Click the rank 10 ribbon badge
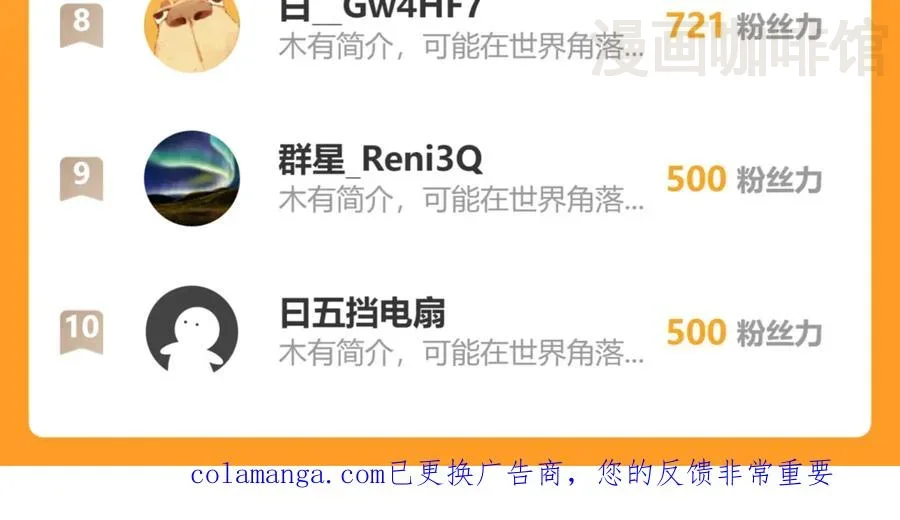 click(82, 331)
